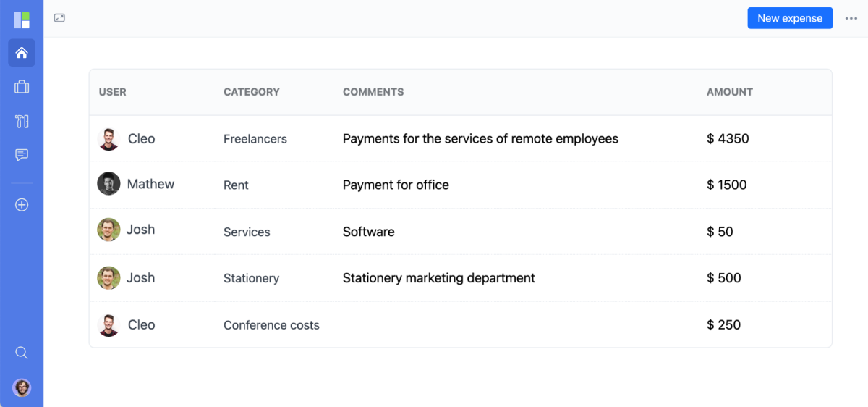Screen dimensions: 868x407
Task: Sort by the CATEGORY column header
Action: 252,92
